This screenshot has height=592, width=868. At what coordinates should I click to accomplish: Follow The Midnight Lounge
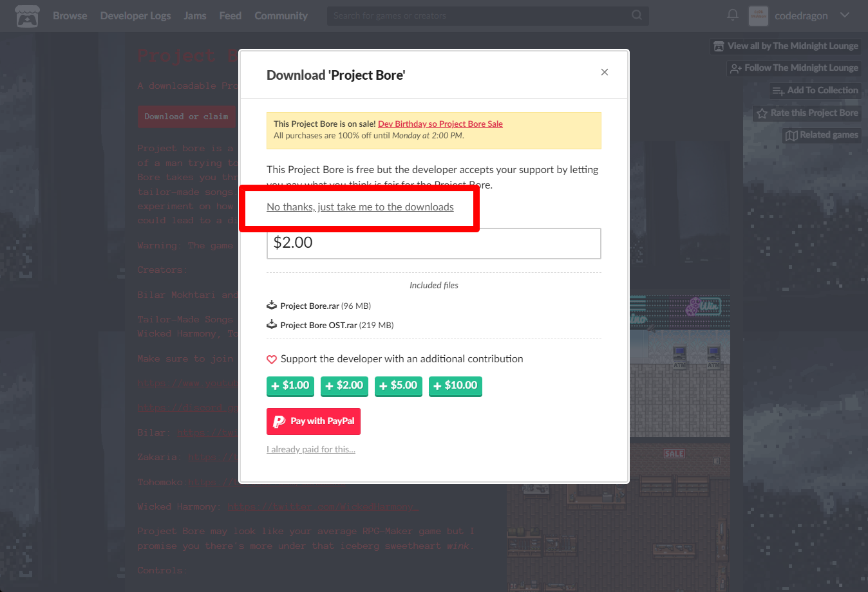click(x=794, y=68)
